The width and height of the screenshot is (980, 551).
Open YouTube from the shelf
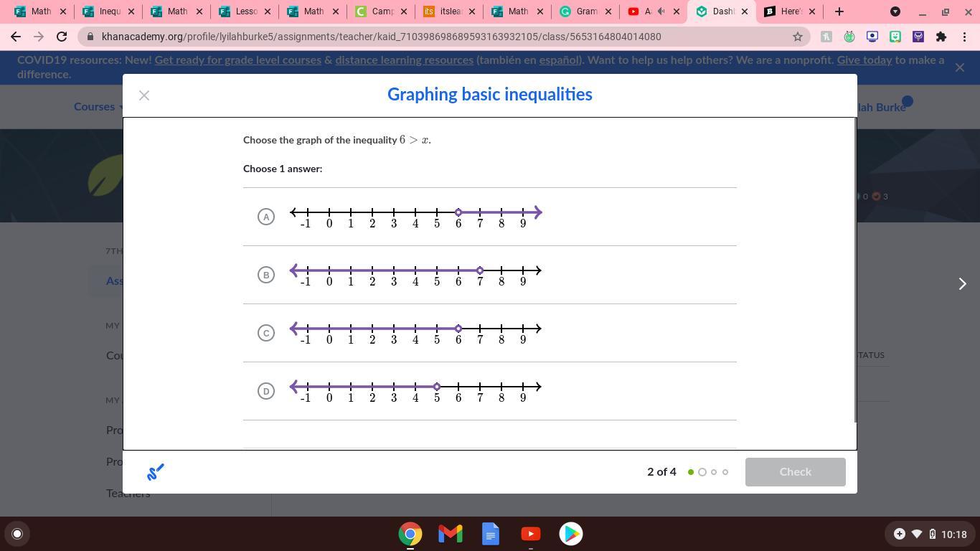tap(531, 534)
